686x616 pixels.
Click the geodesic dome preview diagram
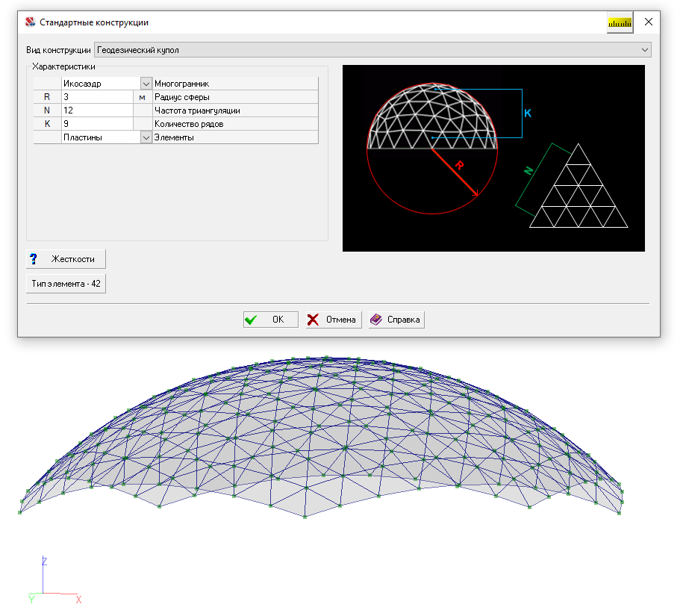(493, 158)
